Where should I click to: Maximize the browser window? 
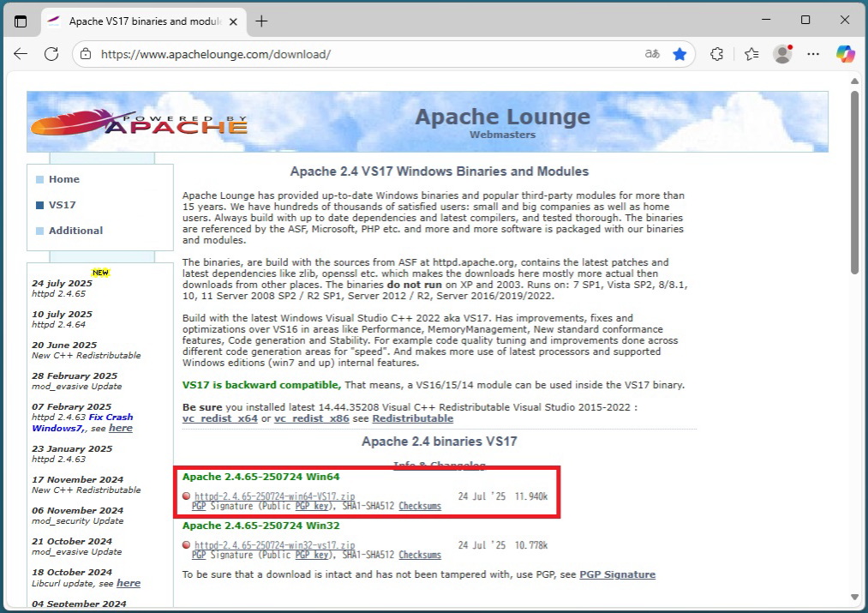coord(805,20)
